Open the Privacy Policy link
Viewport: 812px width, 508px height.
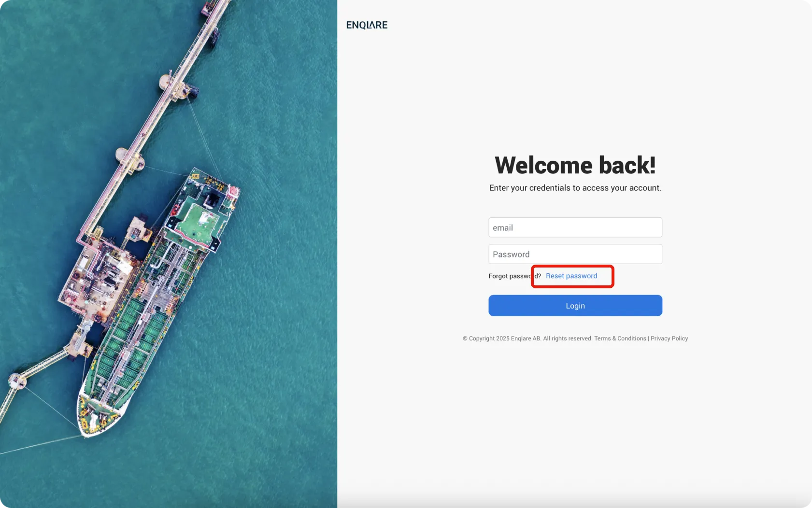669,339
